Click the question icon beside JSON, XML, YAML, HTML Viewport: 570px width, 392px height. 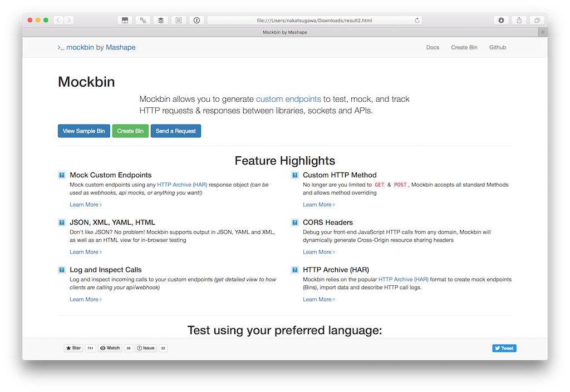click(x=62, y=222)
